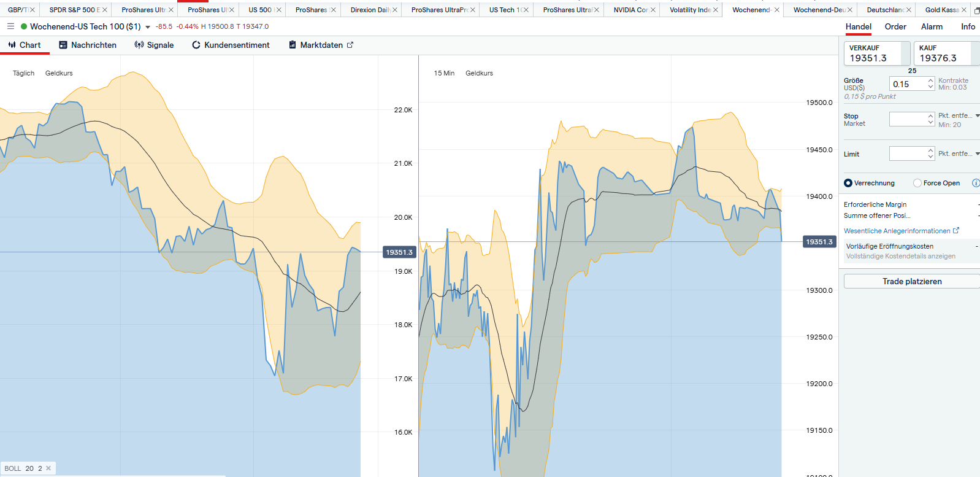
Task: Switch to the Alarm tab
Action: tap(931, 26)
